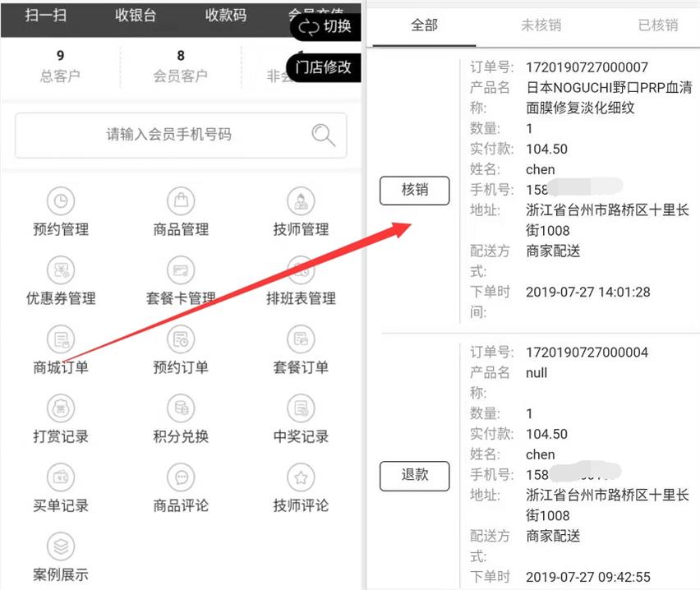Switch to the 全部 orders tab

coord(424,25)
